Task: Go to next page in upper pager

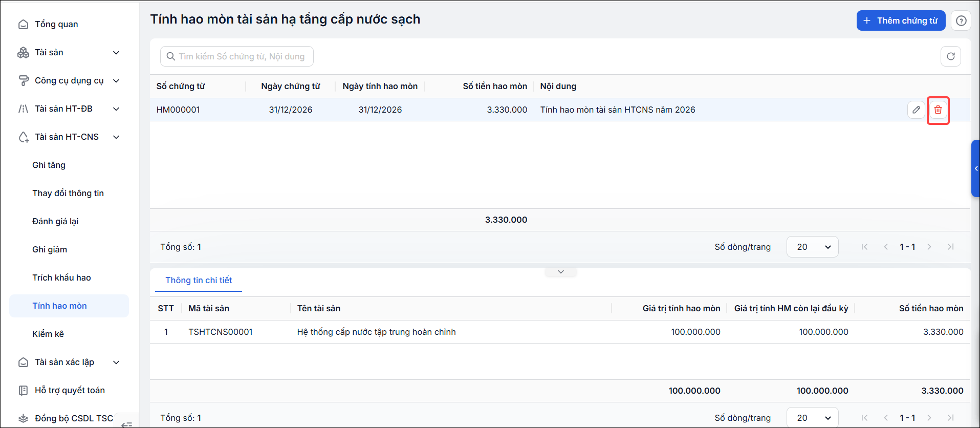Action: coord(929,247)
